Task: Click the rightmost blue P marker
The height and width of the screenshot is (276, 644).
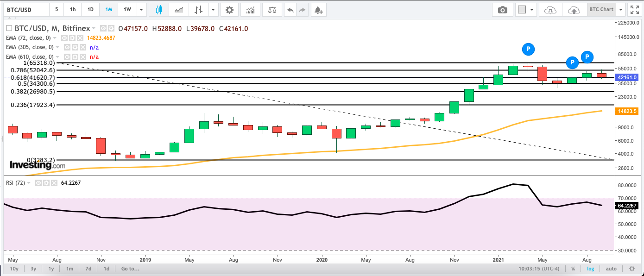Action: 587,57
